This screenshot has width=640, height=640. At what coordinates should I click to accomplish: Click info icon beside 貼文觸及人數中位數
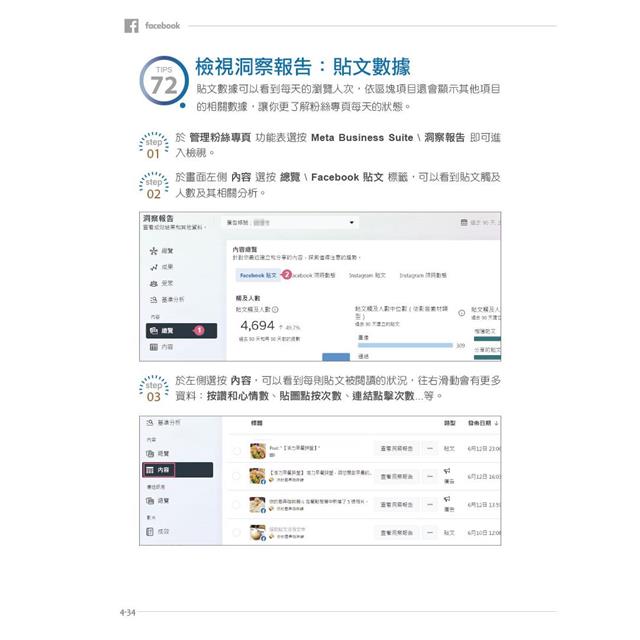tap(462, 313)
